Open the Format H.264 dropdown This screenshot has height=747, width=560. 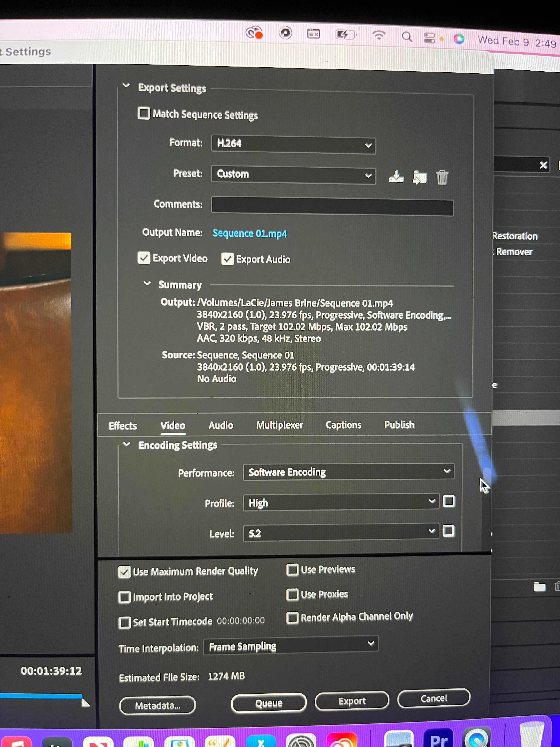(x=293, y=144)
